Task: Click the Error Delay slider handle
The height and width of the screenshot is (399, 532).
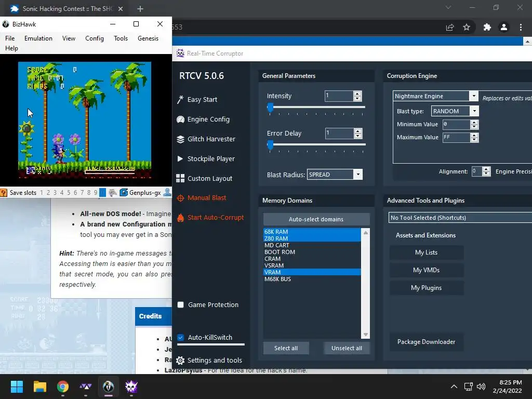Action: (x=270, y=145)
